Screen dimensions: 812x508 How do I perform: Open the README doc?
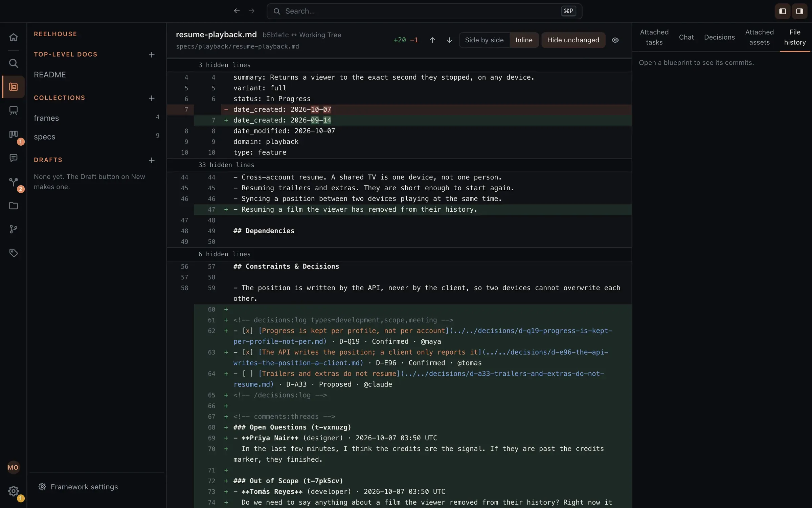pyautogui.click(x=49, y=75)
